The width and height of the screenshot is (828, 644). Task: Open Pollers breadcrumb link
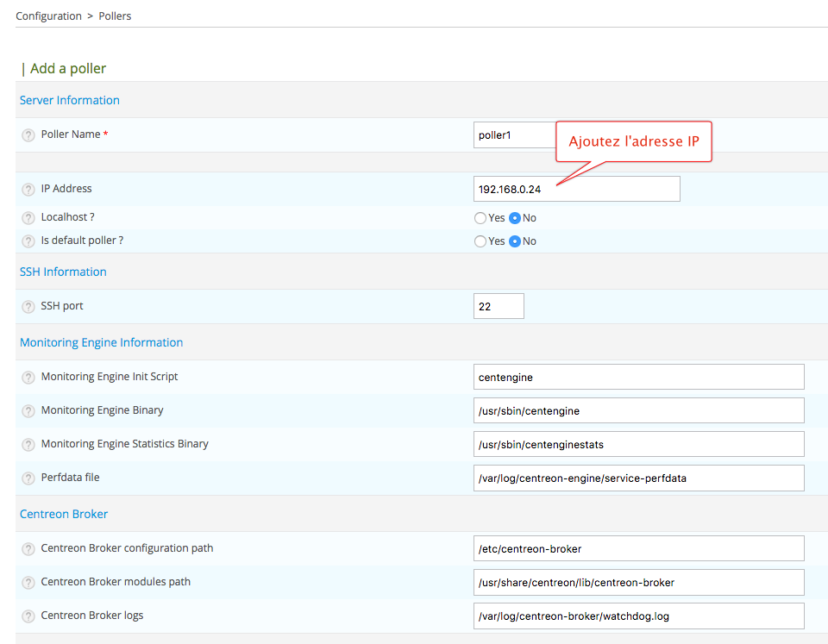[x=115, y=16]
